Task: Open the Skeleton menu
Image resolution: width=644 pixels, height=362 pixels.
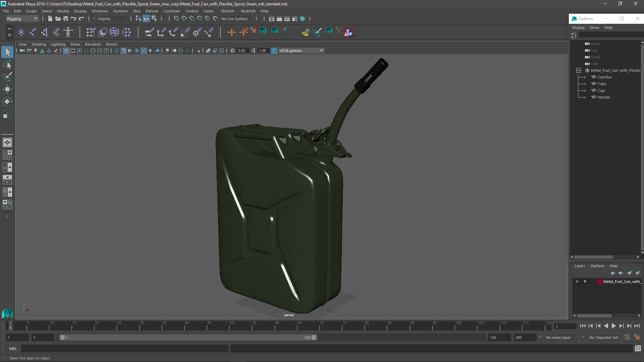Action: pos(120,11)
